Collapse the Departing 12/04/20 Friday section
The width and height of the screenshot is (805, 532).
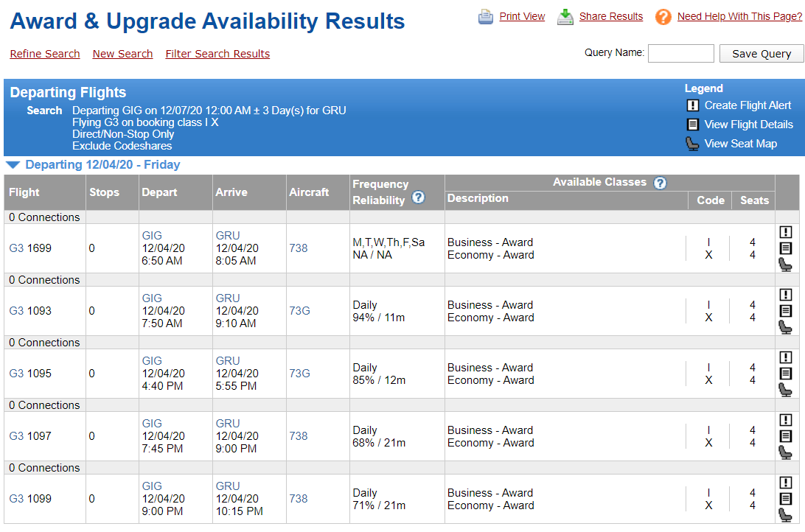point(13,165)
